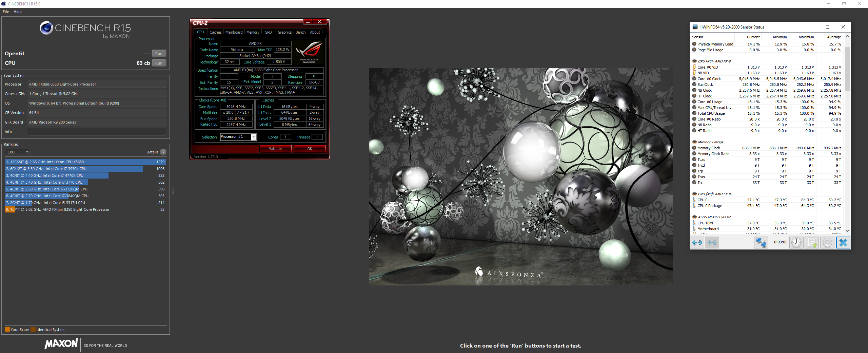
Task: Switch to CPU-Z Memory tab
Action: pos(253,32)
